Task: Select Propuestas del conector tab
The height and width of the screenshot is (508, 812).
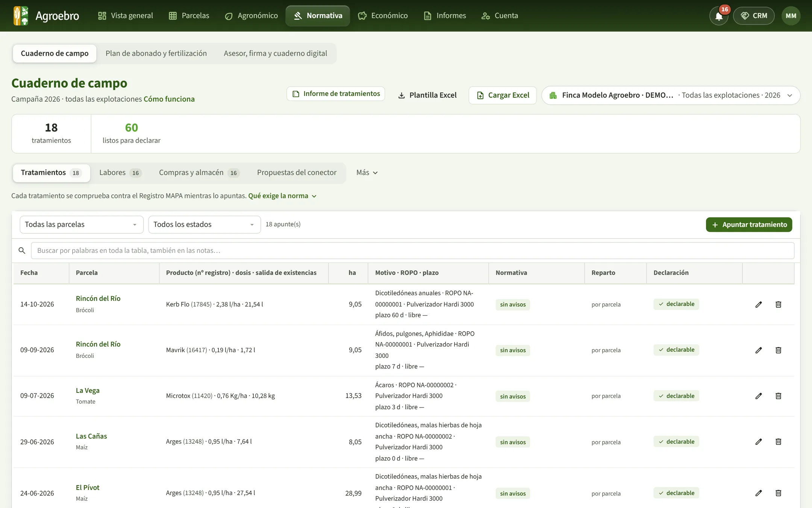Action: pos(297,173)
